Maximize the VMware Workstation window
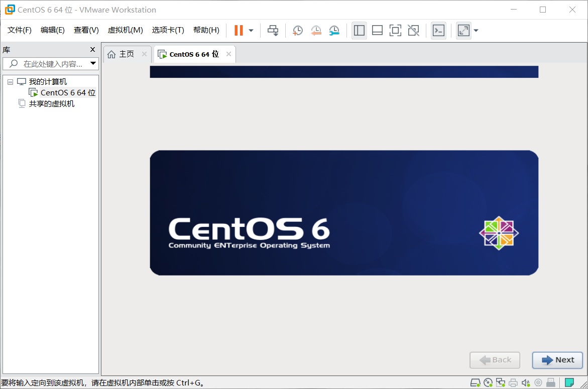 (x=543, y=10)
